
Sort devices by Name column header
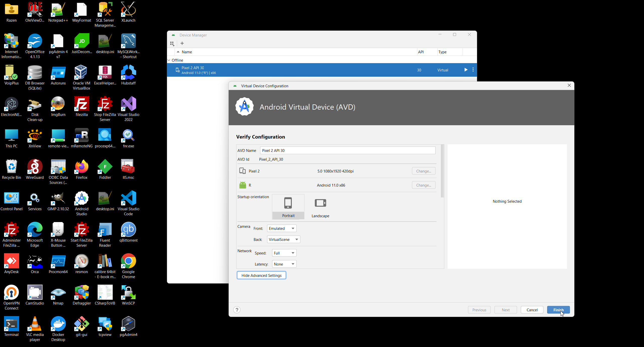click(187, 52)
